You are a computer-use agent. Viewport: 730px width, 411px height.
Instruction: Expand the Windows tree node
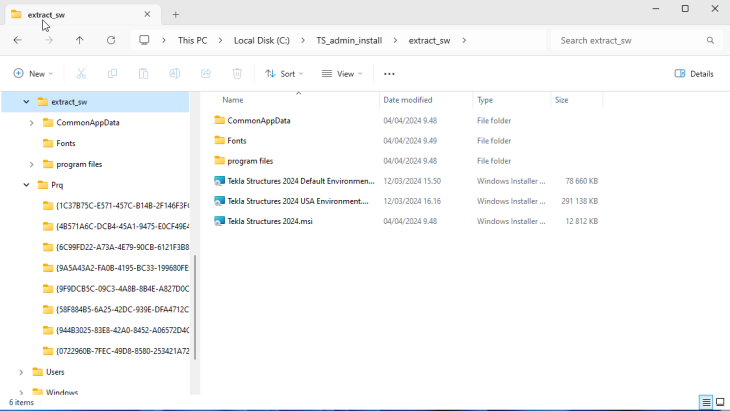[21, 392]
